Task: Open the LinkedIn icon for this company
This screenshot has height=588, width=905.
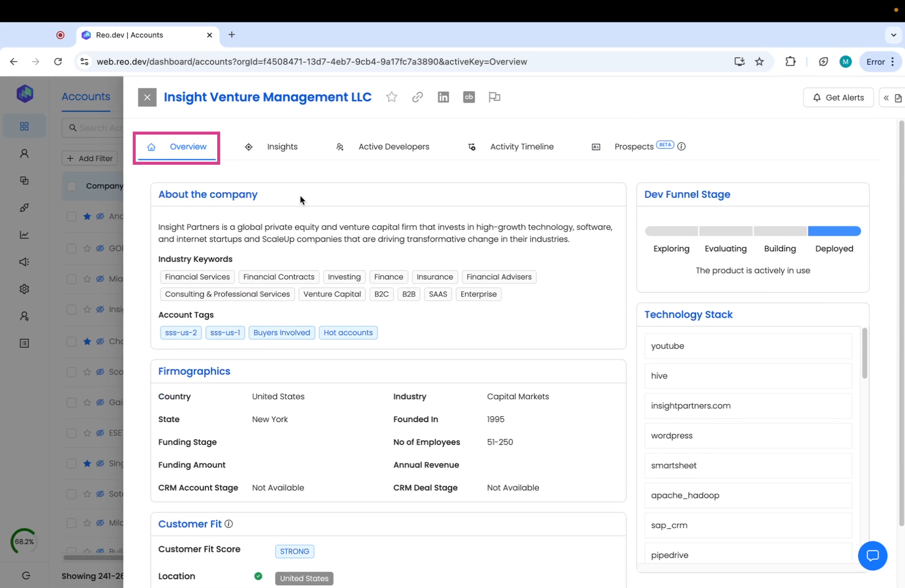Action: (x=443, y=97)
